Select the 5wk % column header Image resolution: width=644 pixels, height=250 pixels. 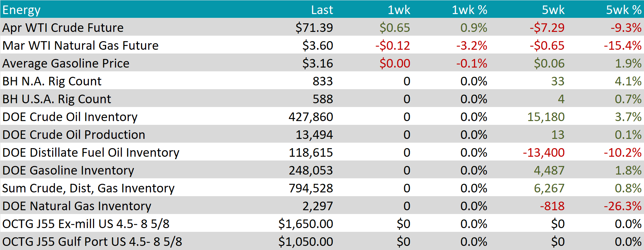pyautogui.click(x=623, y=10)
